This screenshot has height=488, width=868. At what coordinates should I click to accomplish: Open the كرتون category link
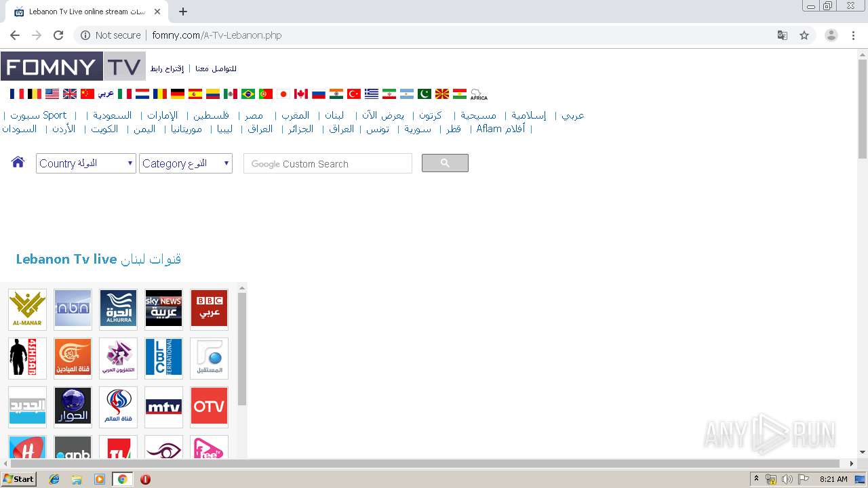[x=430, y=115]
